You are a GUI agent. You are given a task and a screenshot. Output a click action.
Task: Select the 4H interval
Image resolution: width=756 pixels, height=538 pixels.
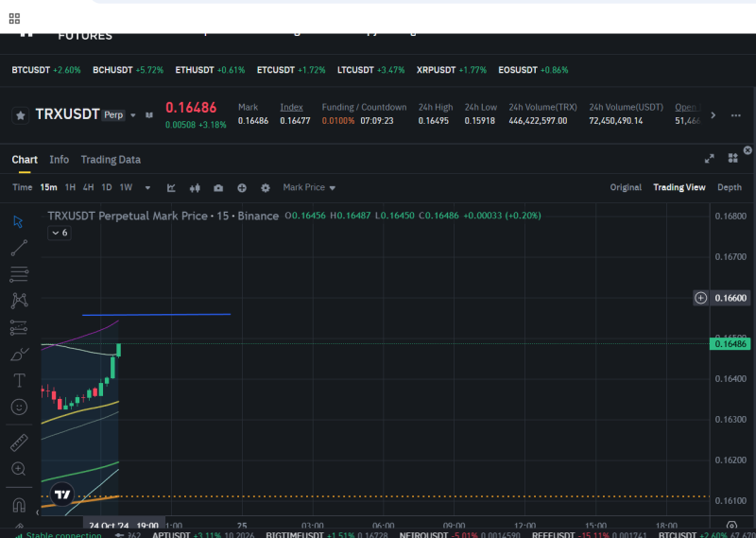pos(88,187)
